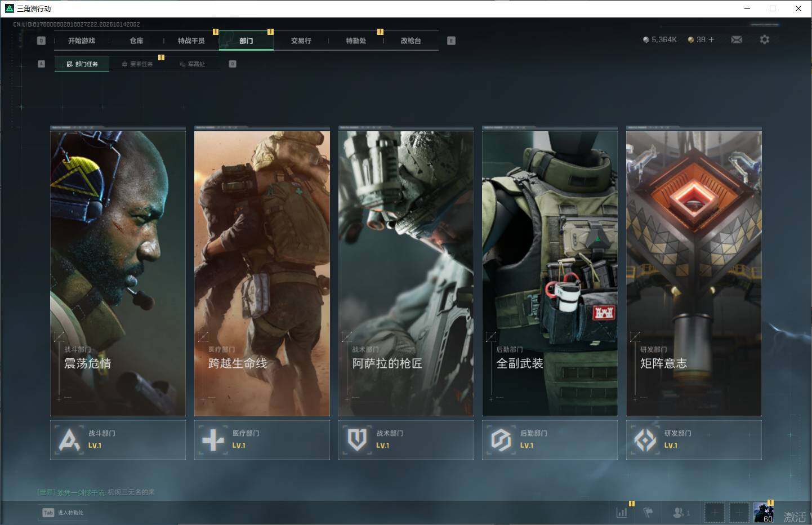Open the 交易行 tab
This screenshot has width=812, height=525.
(301, 41)
